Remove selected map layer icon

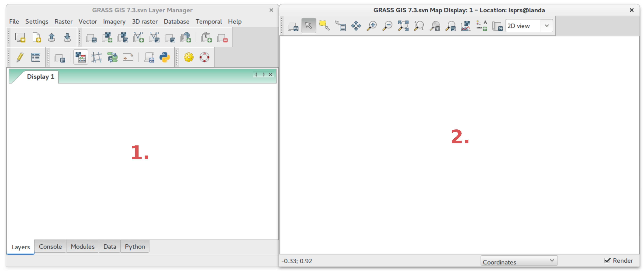click(222, 38)
